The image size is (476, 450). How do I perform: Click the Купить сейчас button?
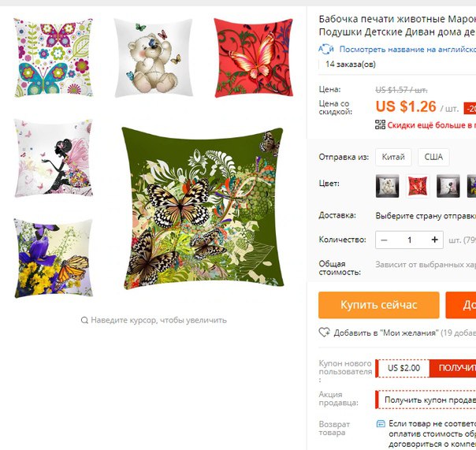click(378, 305)
